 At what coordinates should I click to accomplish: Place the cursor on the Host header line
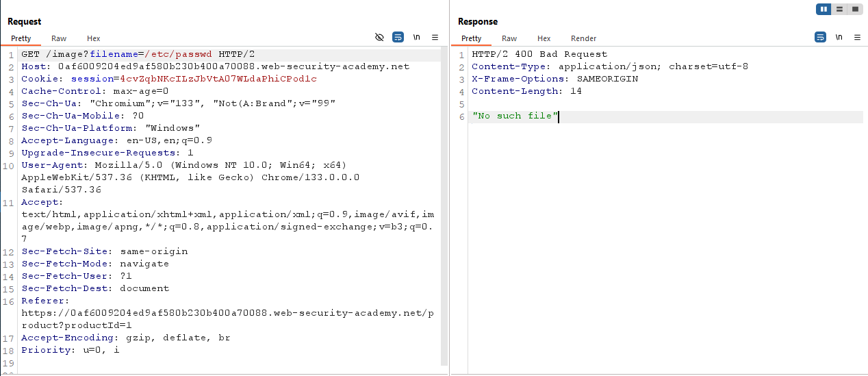click(215, 66)
